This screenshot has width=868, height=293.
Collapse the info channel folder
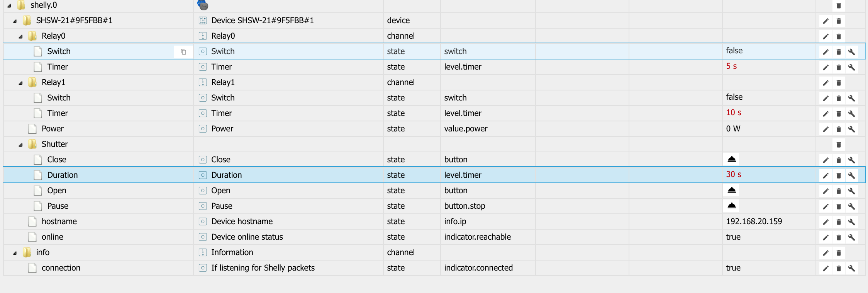pyautogui.click(x=15, y=253)
